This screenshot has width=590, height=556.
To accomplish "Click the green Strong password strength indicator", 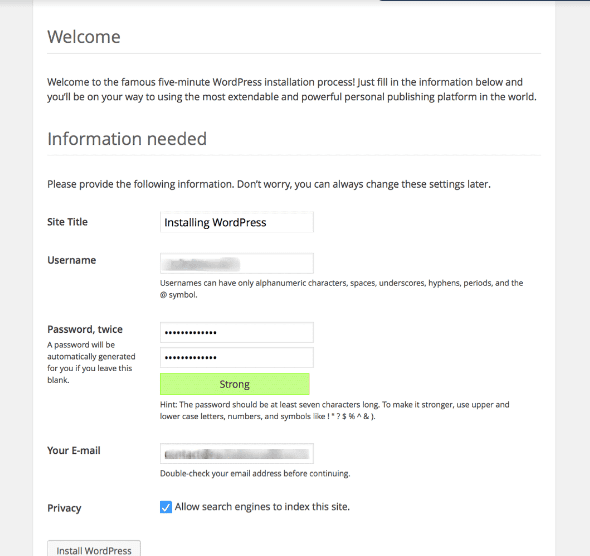I will click(x=235, y=384).
